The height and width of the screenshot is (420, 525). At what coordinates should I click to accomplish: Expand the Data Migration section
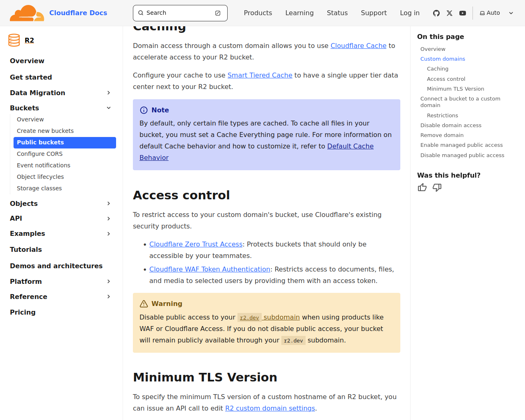pos(109,93)
